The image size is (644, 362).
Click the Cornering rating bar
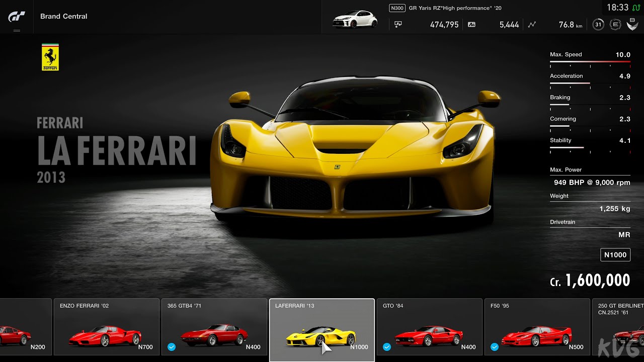coord(590,127)
